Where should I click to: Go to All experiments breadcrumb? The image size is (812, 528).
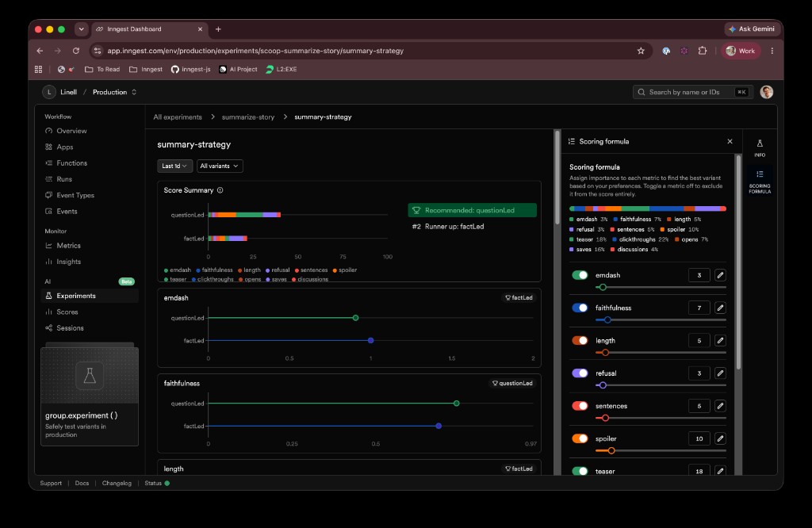pyautogui.click(x=178, y=117)
